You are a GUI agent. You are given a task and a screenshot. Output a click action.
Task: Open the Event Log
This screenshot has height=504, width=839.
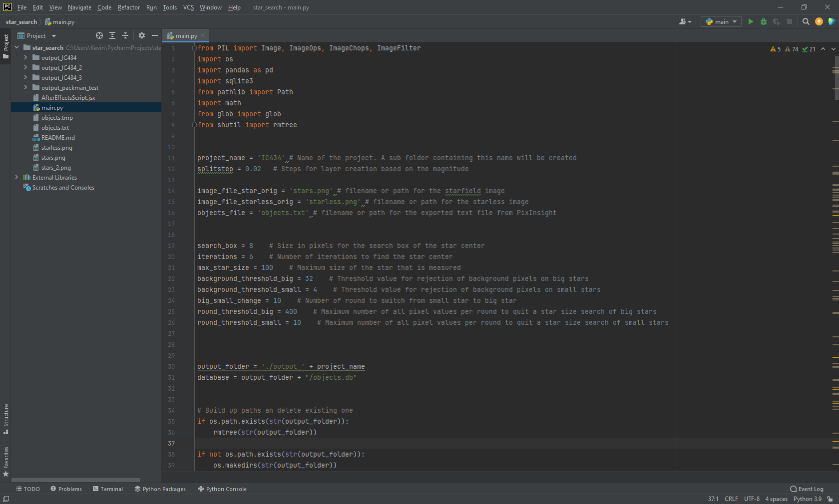(807, 489)
